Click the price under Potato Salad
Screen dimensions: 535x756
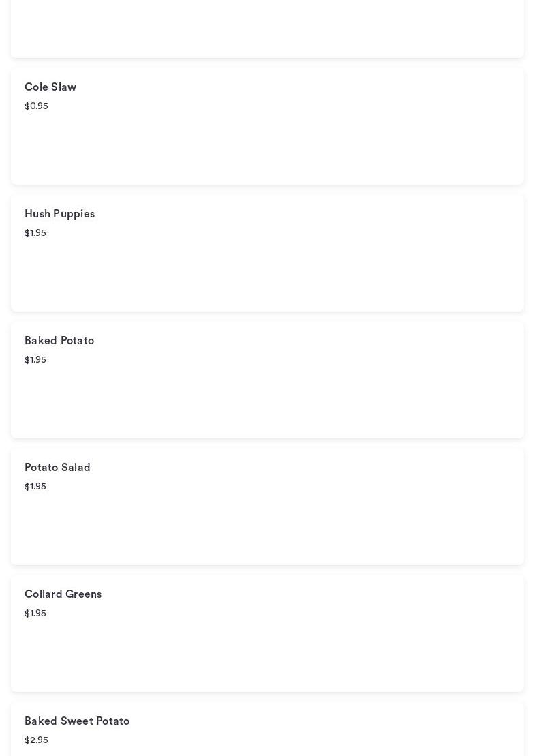click(x=35, y=487)
